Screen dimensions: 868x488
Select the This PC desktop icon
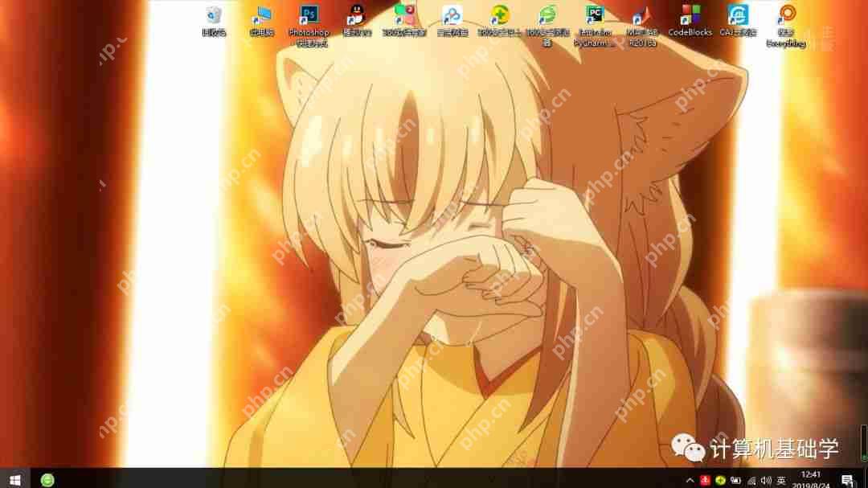point(262,16)
